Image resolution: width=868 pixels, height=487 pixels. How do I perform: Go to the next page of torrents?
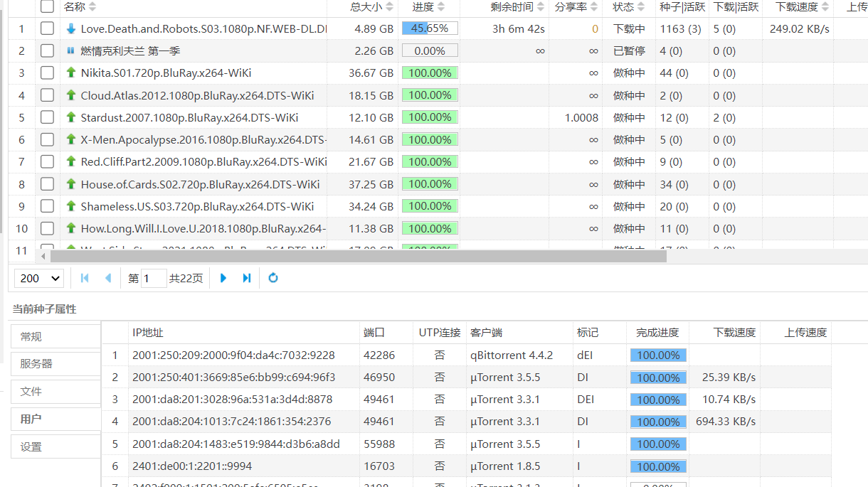[223, 278]
